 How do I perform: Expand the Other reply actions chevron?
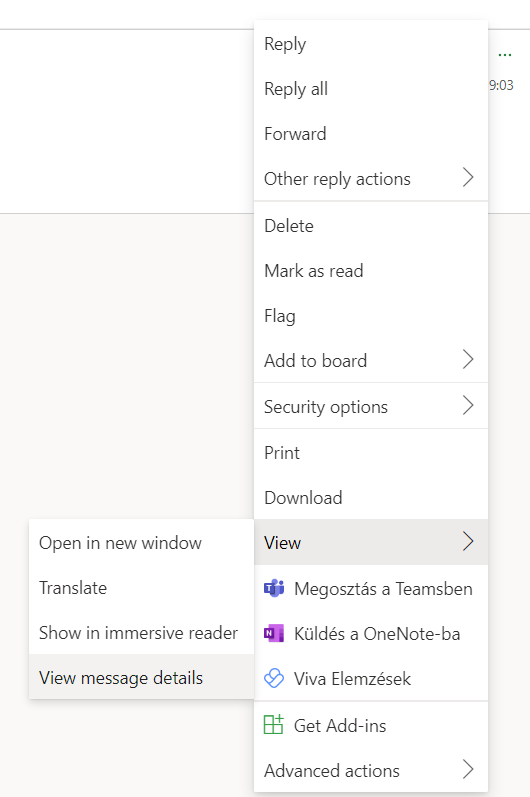[x=468, y=178]
